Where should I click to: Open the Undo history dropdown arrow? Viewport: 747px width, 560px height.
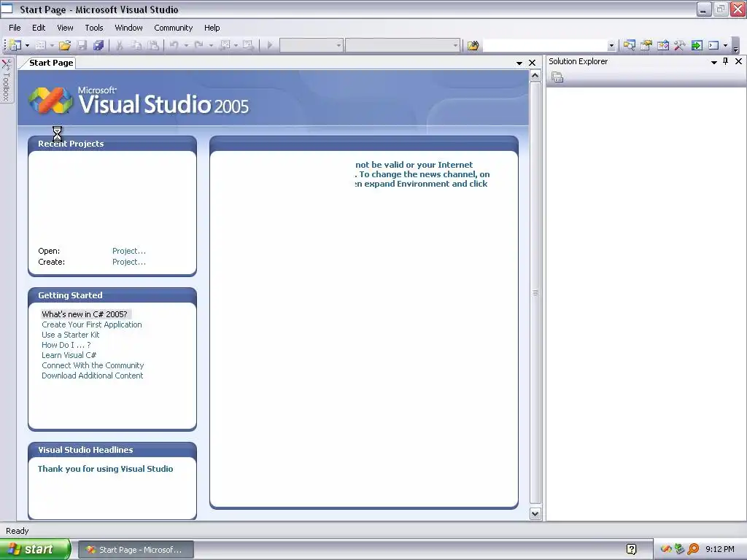pyautogui.click(x=186, y=45)
